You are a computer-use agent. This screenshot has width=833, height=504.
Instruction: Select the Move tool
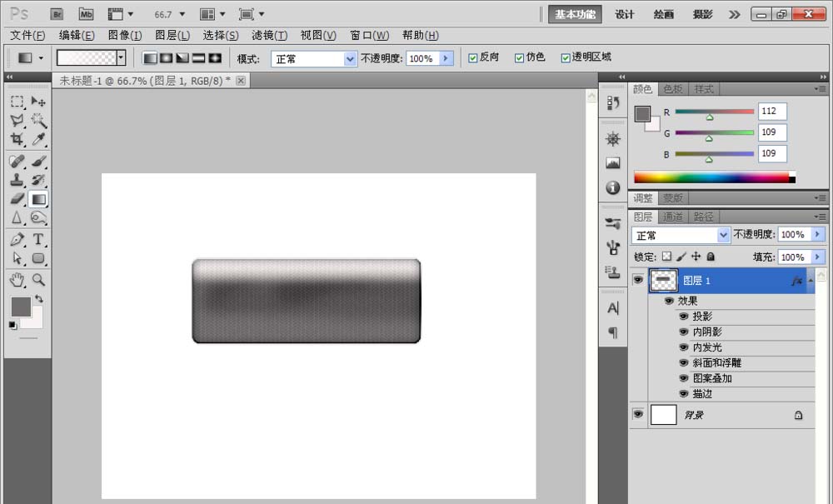pos(38,102)
